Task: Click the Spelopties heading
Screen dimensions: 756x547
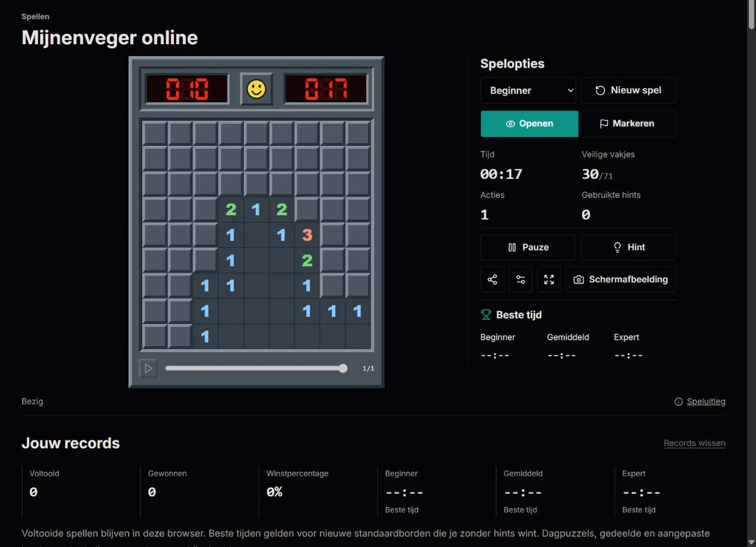Action: (512, 64)
